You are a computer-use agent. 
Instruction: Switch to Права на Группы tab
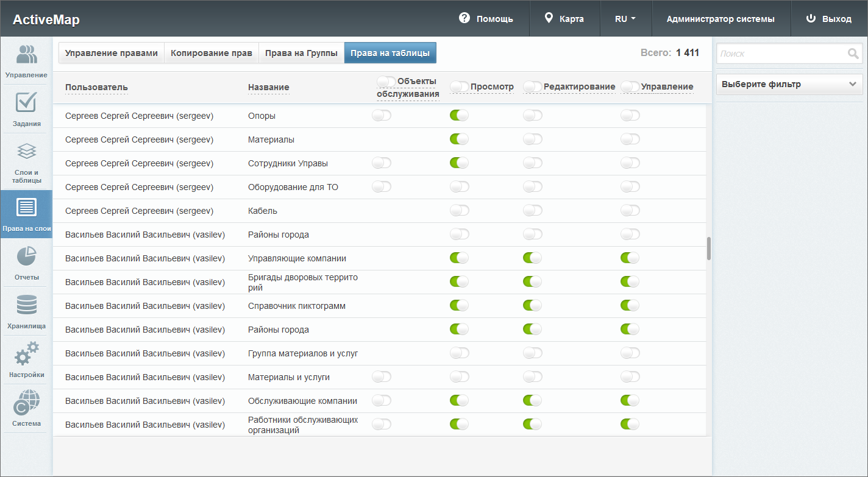click(301, 53)
